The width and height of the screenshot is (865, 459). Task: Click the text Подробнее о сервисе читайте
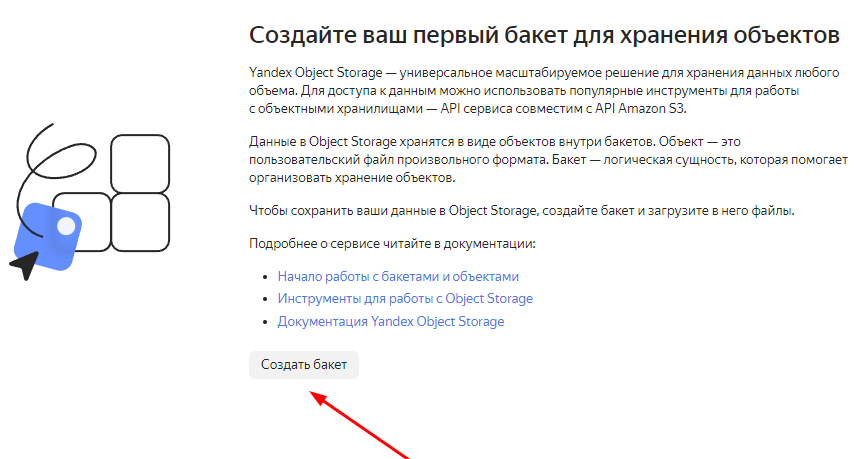392,244
